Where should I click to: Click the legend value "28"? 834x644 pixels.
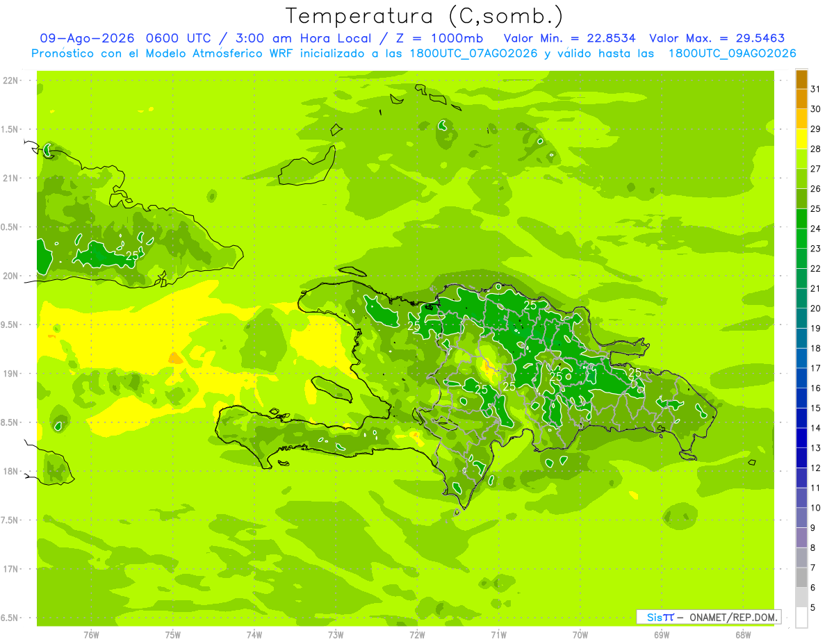coord(816,149)
